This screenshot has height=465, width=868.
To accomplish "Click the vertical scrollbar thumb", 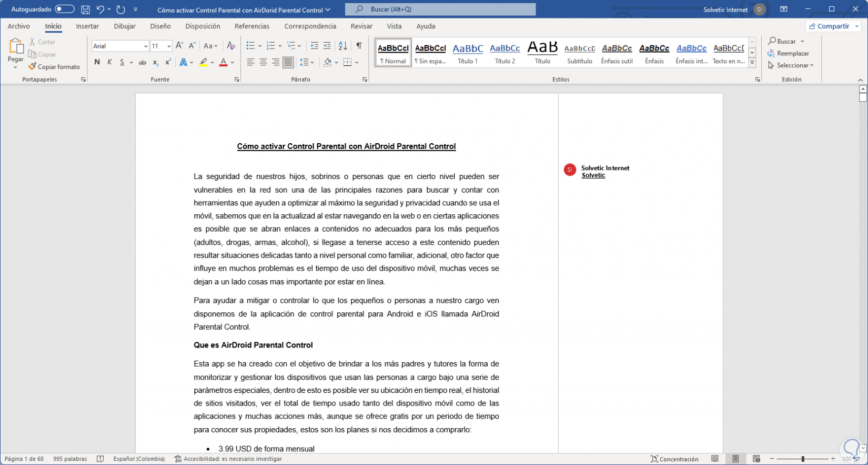I will click(863, 97).
